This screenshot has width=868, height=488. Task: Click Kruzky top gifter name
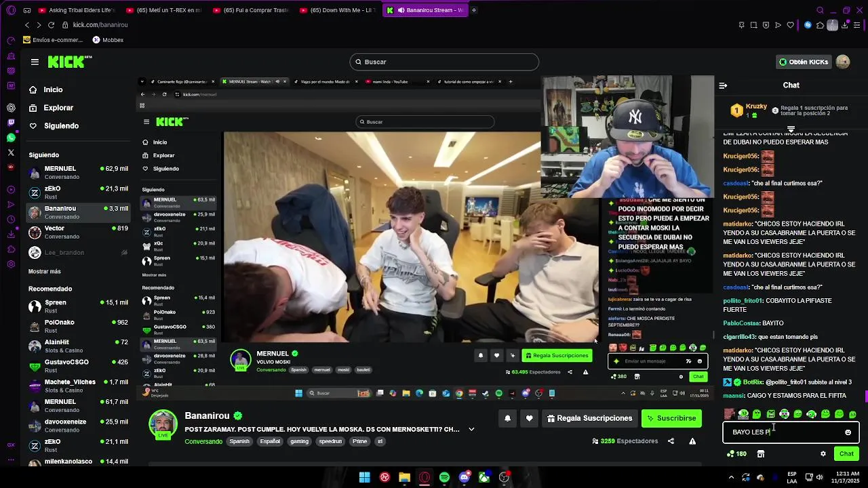click(x=756, y=106)
